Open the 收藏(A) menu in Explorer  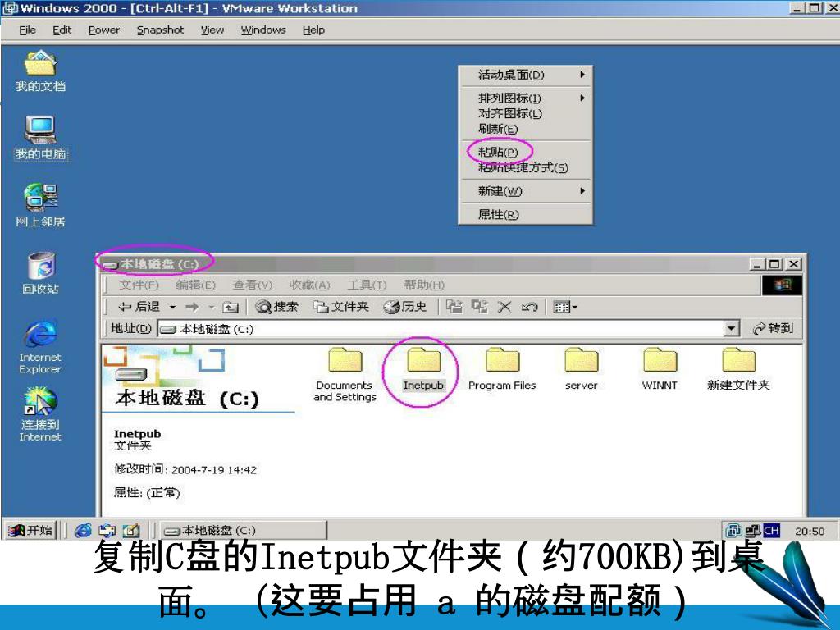(x=309, y=285)
